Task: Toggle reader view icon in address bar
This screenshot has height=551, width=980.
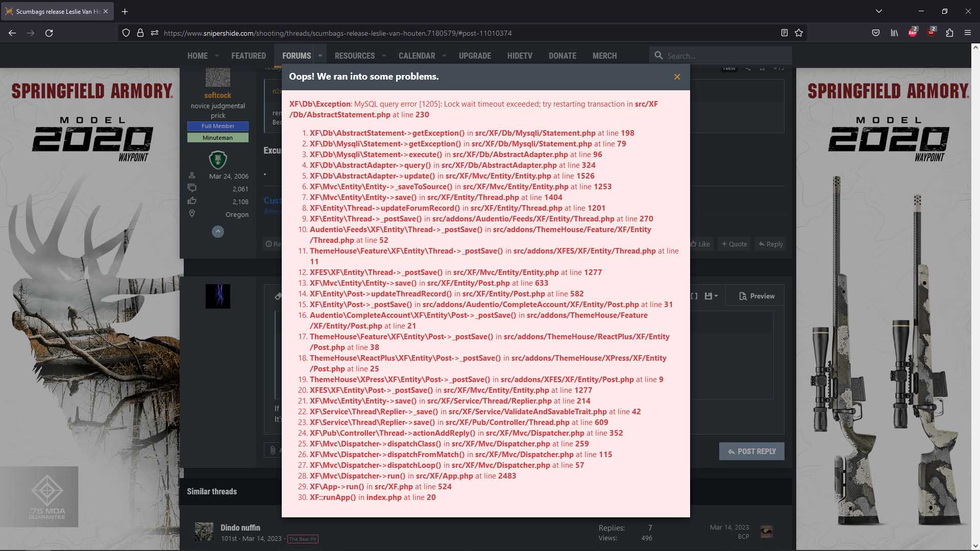Action: point(785,33)
